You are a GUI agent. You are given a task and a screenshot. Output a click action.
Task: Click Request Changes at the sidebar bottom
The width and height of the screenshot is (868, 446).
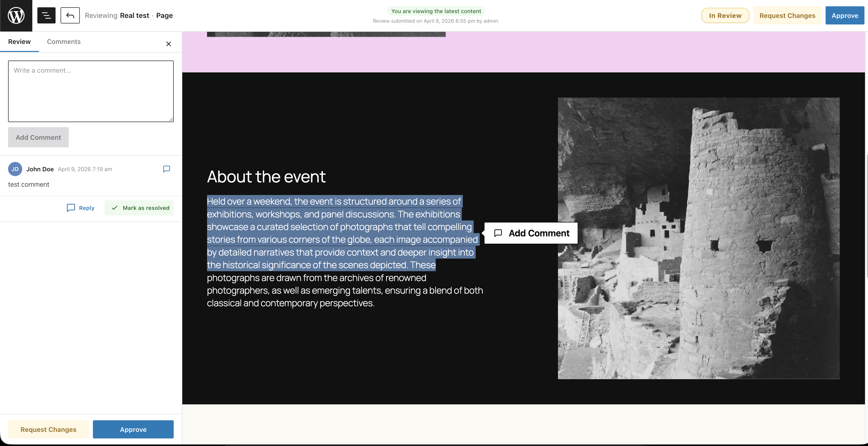tap(48, 429)
